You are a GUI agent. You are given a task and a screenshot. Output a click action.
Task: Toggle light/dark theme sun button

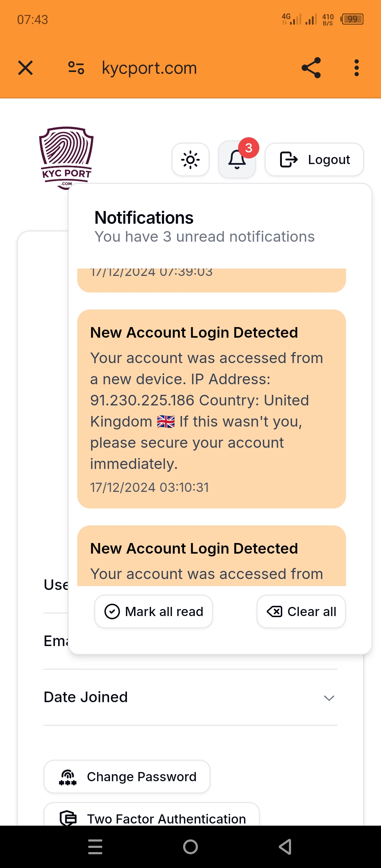click(x=190, y=159)
